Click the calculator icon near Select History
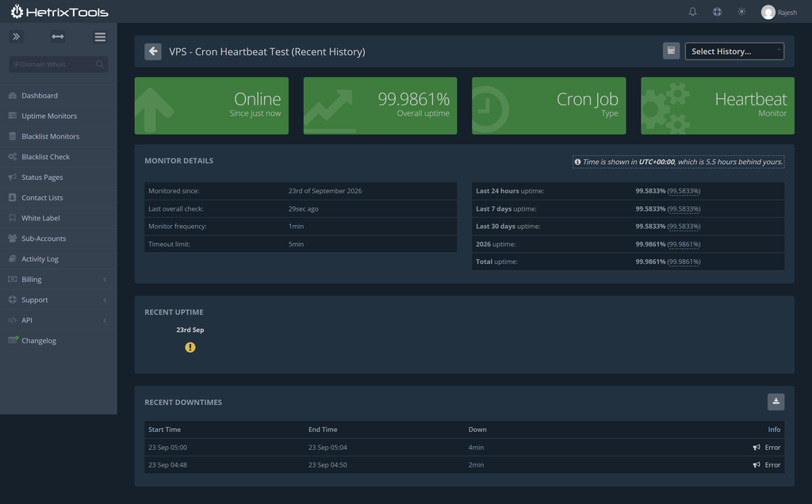Viewport: 812px width, 504px height. pos(671,51)
